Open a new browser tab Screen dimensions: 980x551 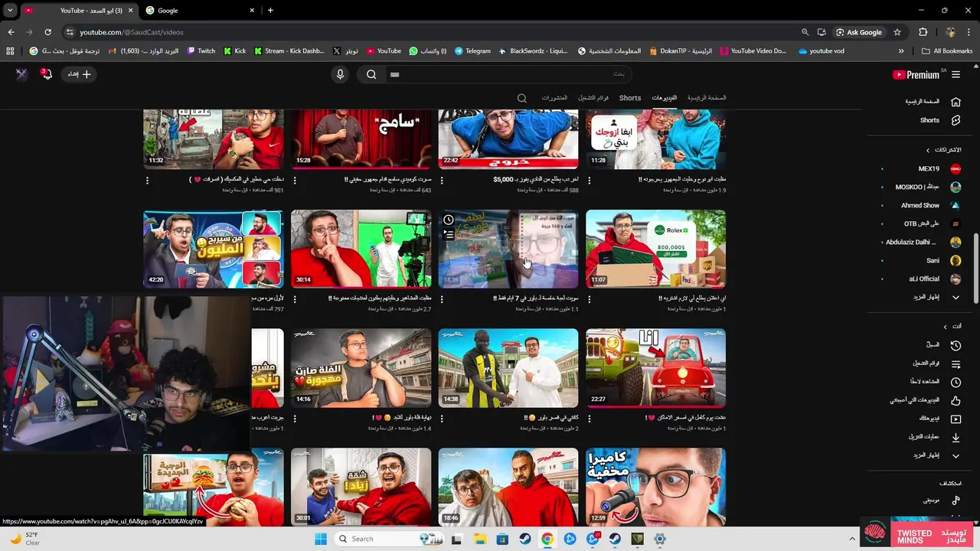click(x=270, y=11)
